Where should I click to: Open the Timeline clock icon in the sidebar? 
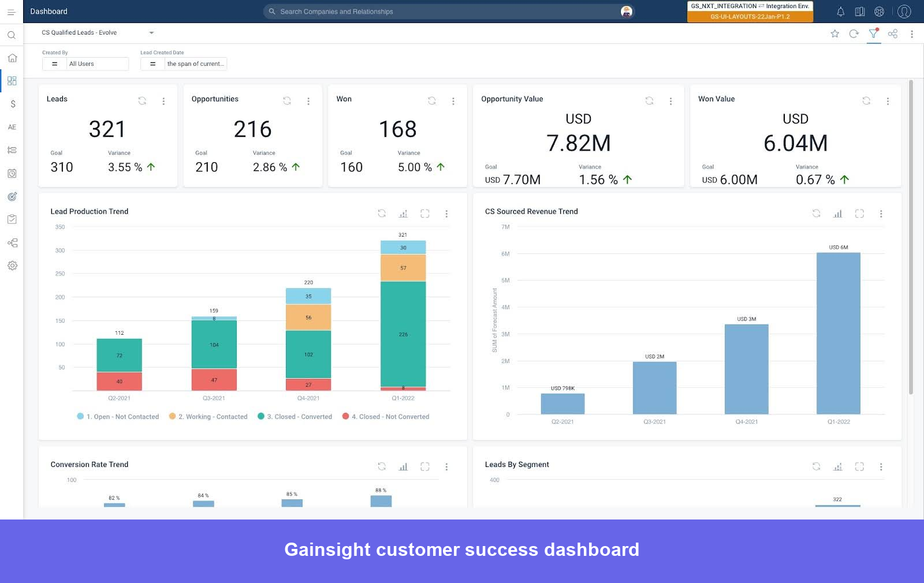click(x=12, y=173)
